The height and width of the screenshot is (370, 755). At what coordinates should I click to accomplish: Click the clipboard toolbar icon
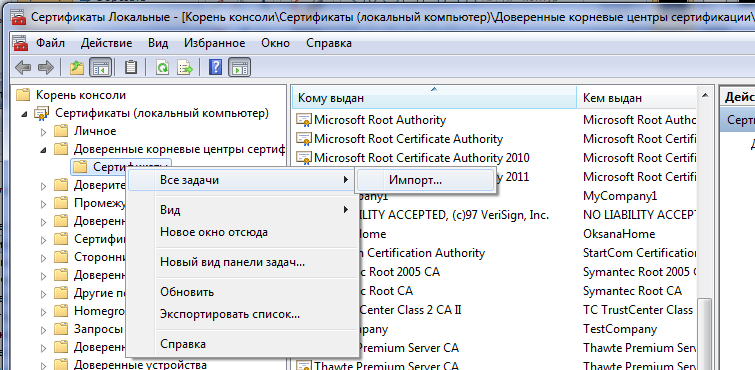[x=131, y=68]
